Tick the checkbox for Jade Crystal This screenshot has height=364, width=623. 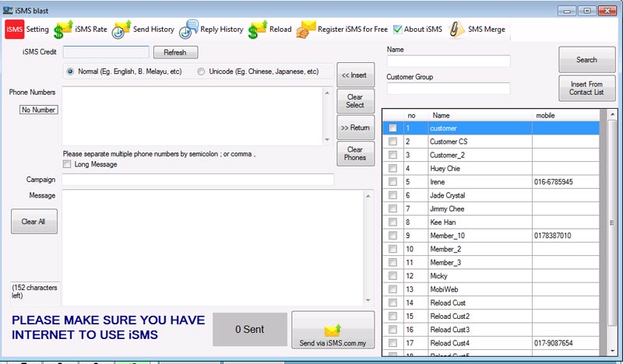point(393,195)
